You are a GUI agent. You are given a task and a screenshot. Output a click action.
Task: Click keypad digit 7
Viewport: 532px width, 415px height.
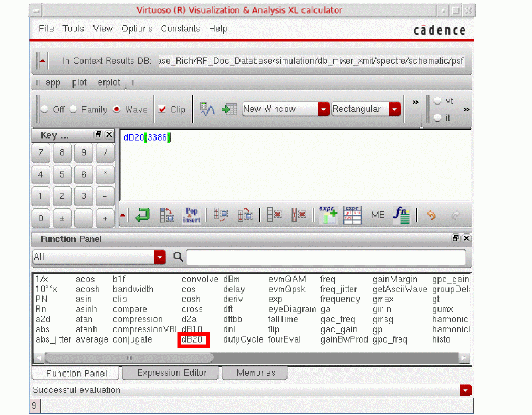click(x=41, y=153)
